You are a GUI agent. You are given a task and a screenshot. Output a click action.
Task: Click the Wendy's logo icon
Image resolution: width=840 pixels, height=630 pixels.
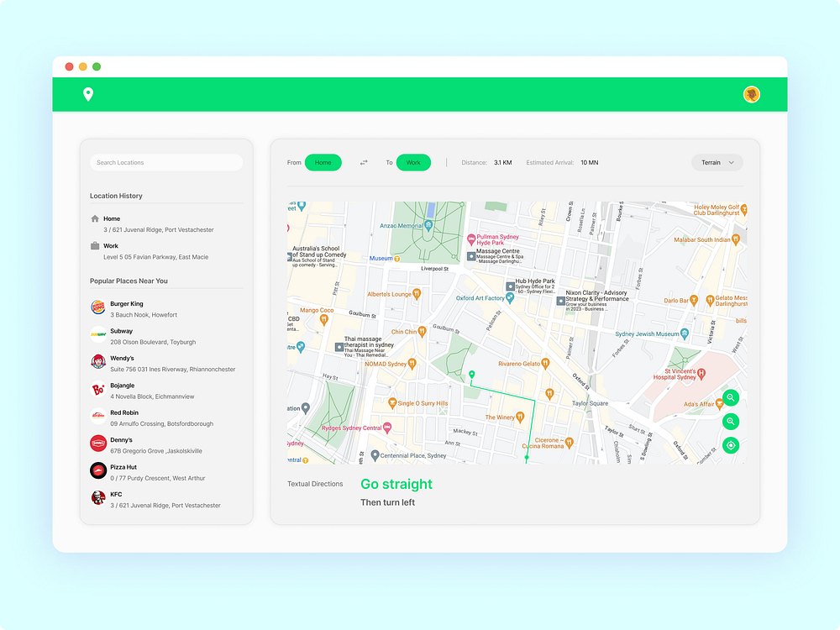pos(97,362)
